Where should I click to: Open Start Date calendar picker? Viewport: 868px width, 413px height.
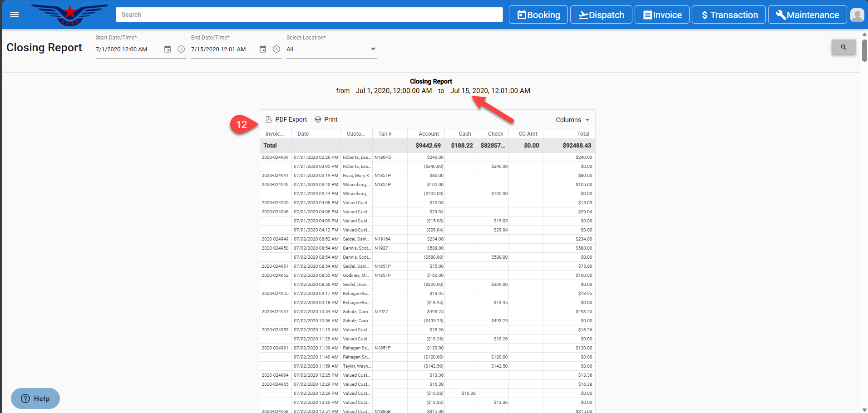168,49
